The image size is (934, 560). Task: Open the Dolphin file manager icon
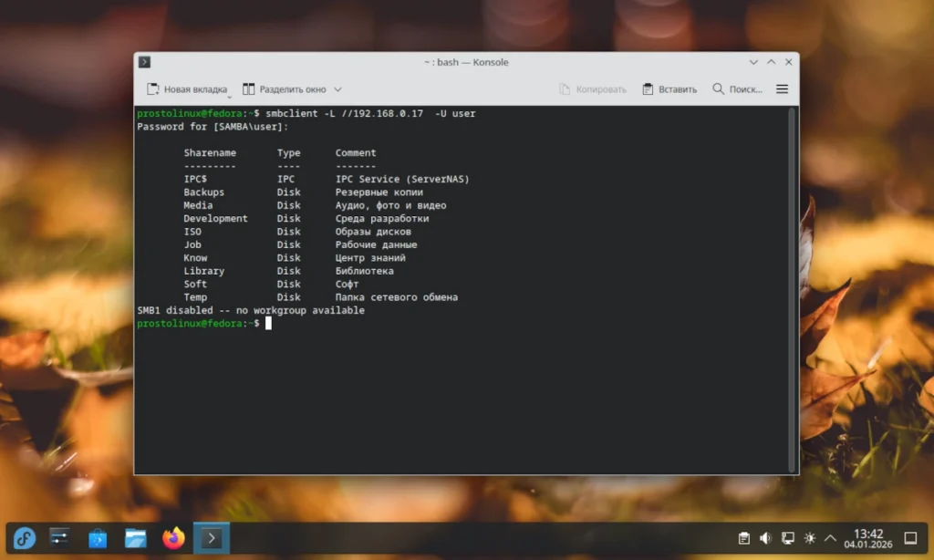pyautogui.click(x=136, y=538)
